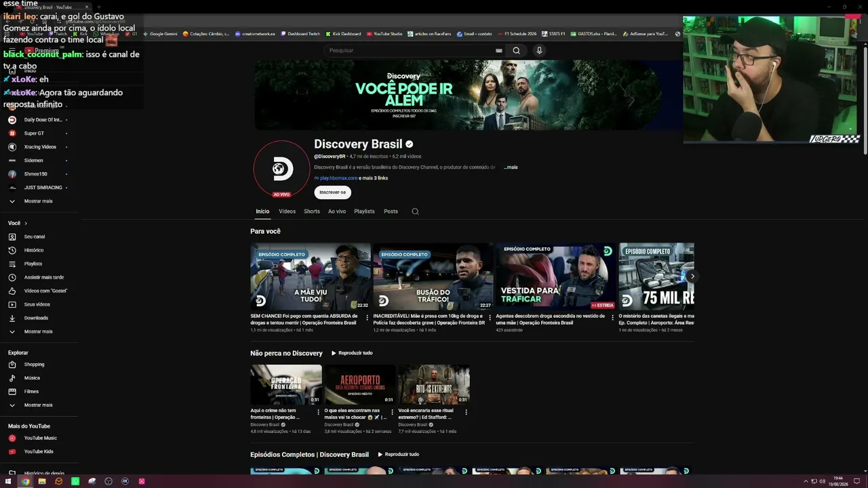Open the play.hbomax.com link

[338, 178]
